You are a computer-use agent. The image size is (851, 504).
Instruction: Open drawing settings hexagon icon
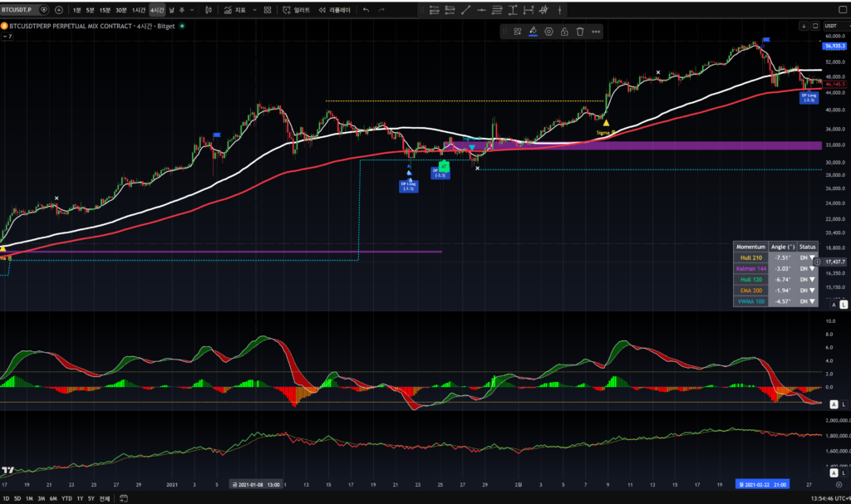[x=548, y=32]
